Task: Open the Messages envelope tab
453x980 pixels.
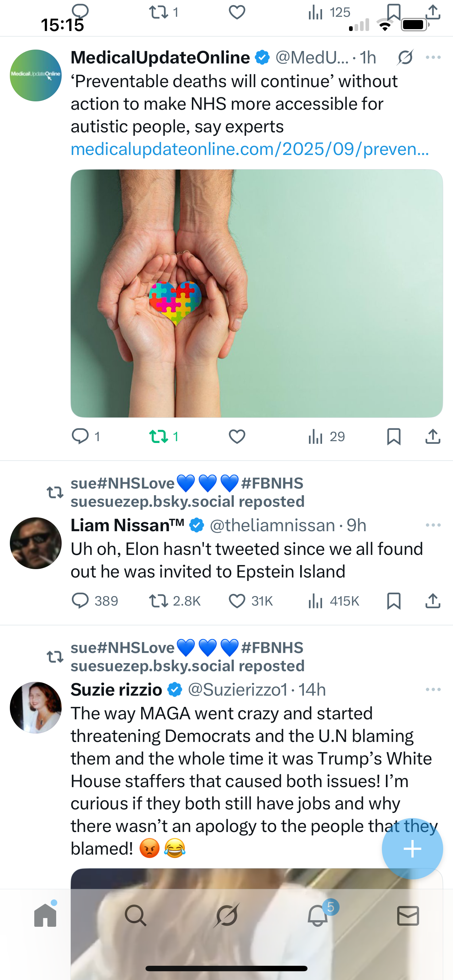Action: click(x=408, y=915)
